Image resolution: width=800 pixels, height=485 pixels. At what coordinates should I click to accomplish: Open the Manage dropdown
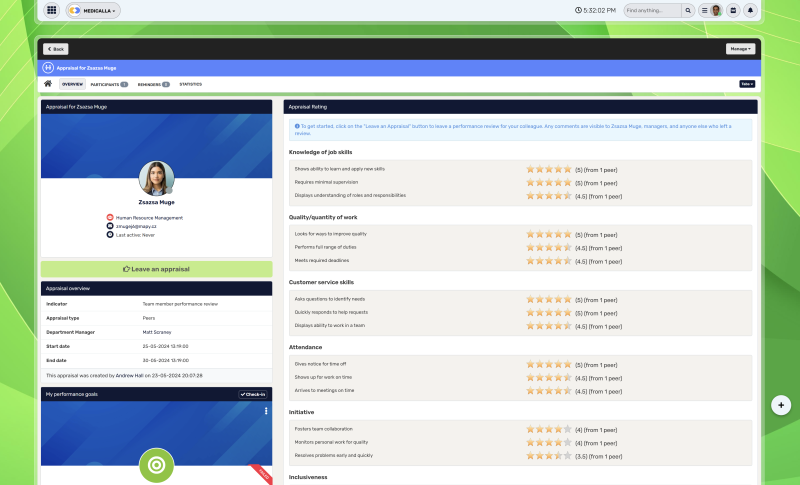tap(740, 49)
